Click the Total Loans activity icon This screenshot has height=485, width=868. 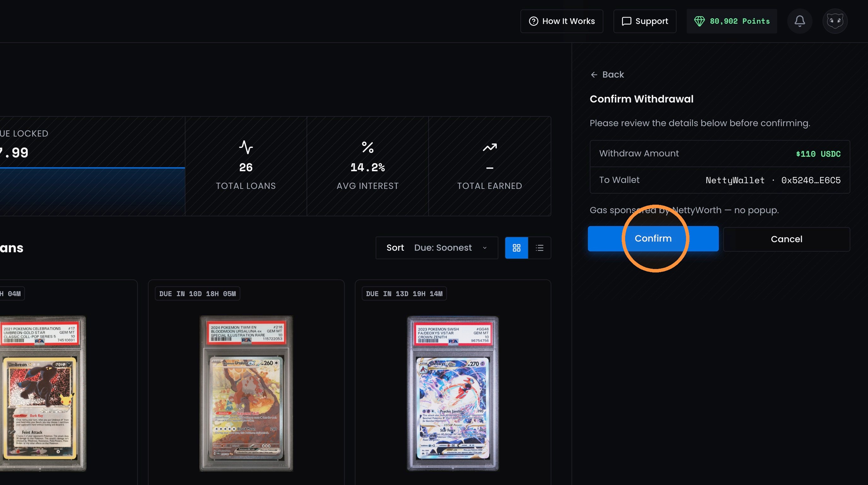pos(246,147)
